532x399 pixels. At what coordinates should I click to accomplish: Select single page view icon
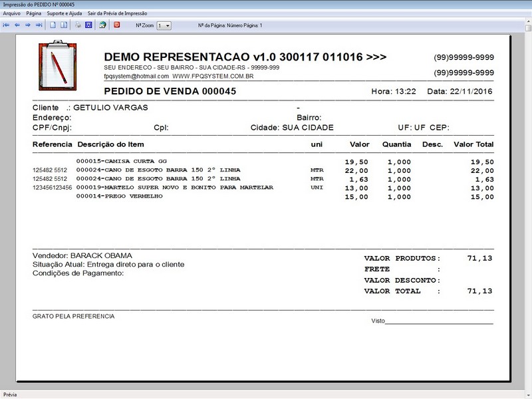coord(53,25)
